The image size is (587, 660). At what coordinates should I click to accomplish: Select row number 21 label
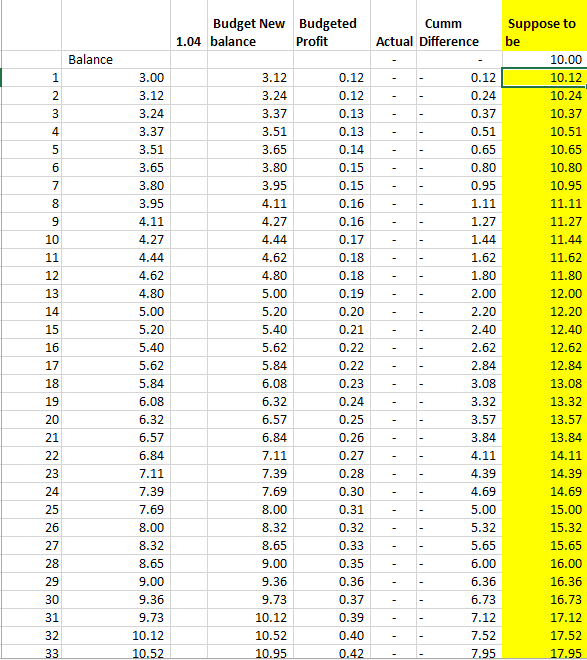pos(31,438)
